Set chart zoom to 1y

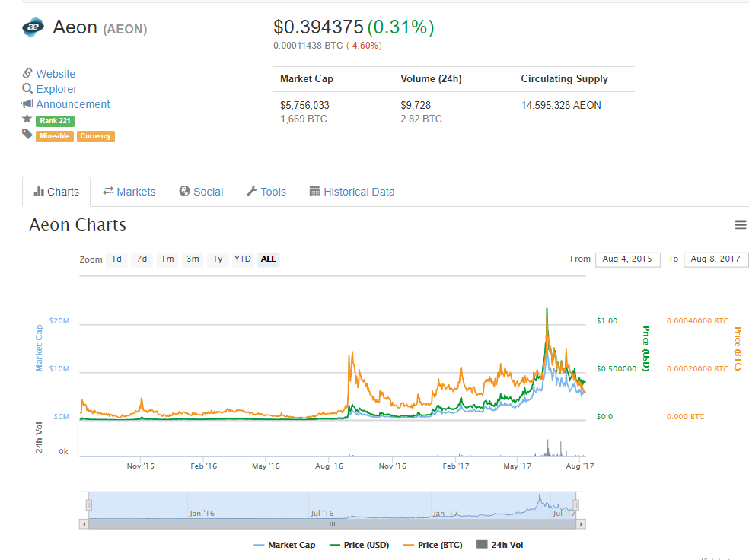click(218, 259)
